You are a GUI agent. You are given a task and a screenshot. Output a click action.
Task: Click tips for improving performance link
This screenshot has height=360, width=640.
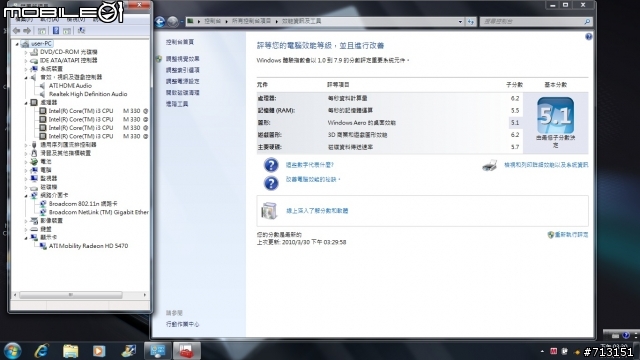[313, 180]
